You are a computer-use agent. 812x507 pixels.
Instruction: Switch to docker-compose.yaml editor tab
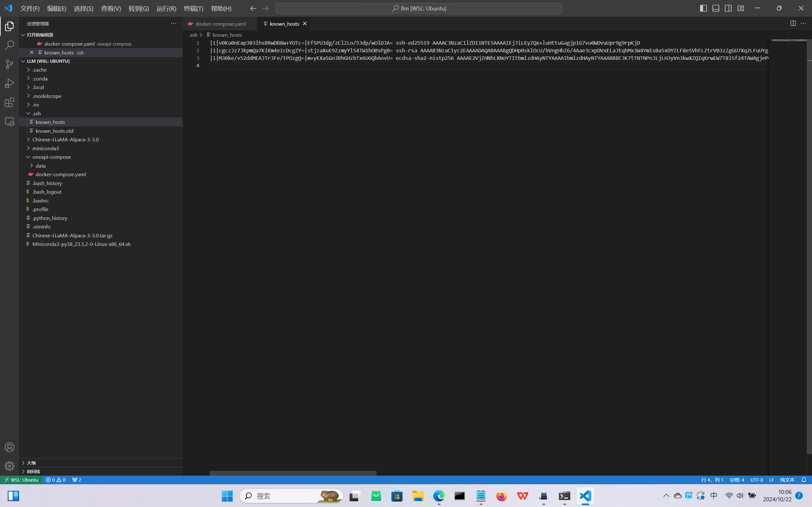click(220, 24)
